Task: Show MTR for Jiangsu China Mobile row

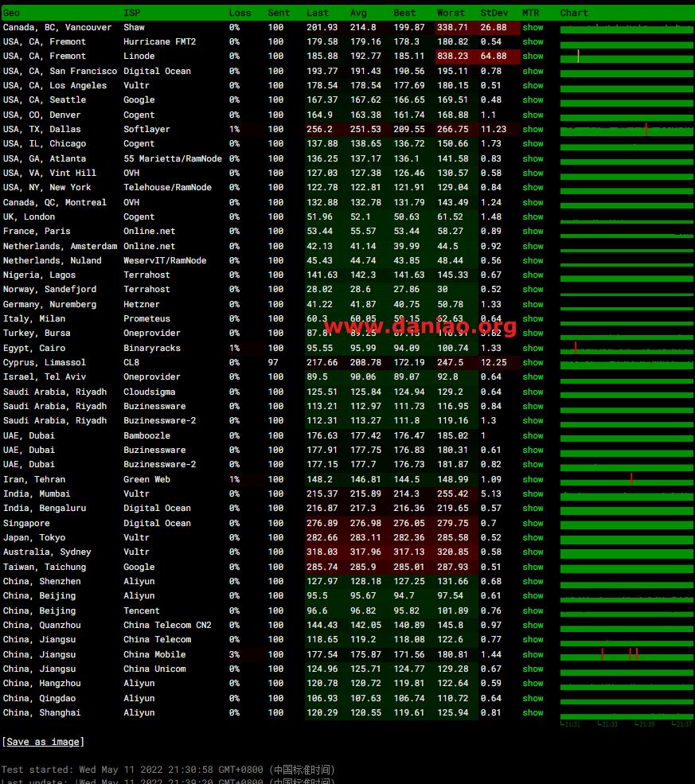Action: point(533,654)
